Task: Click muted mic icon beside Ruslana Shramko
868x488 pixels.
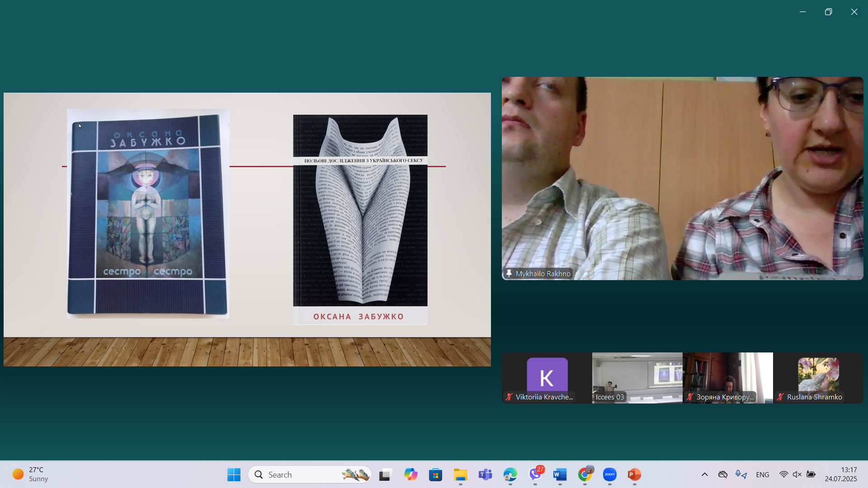Action: tap(780, 397)
